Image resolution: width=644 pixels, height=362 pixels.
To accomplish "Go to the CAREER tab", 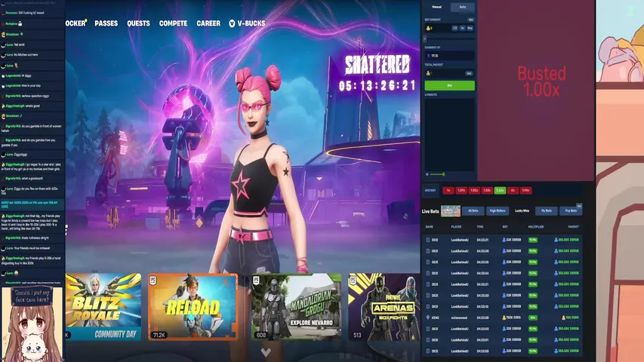I will pyautogui.click(x=208, y=23).
